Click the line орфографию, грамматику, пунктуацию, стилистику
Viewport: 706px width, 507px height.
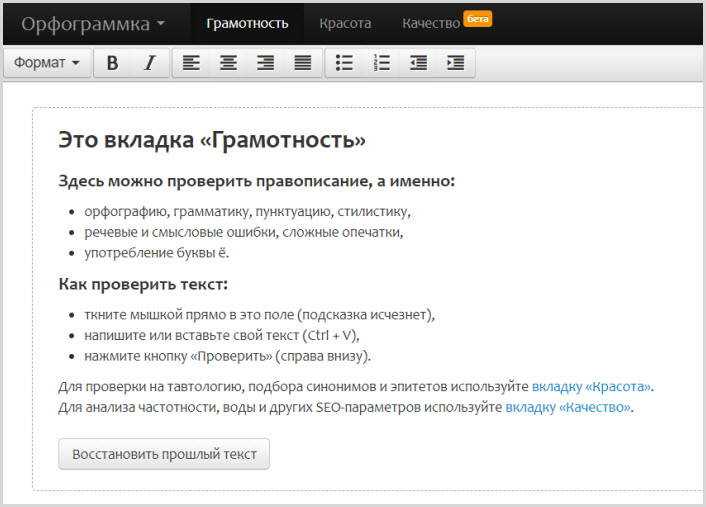click(x=247, y=212)
